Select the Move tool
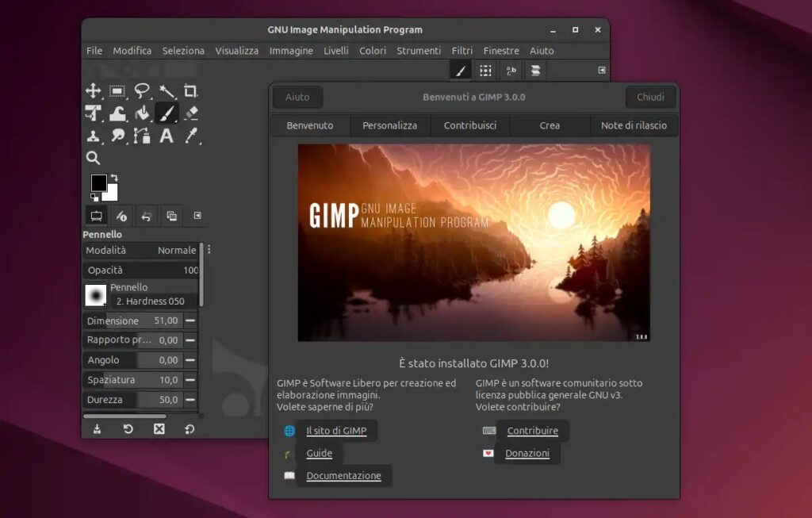This screenshot has width=812, height=518. 93,91
